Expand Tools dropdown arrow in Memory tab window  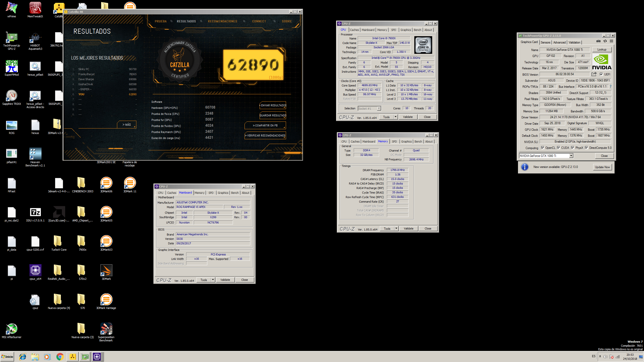396,229
